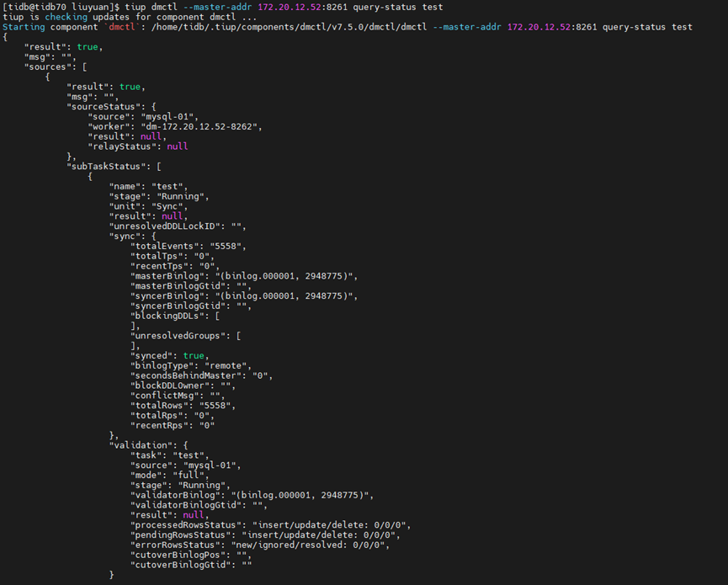Select "stage": "Running" under validation

pyautogui.click(x=181, y=485)
